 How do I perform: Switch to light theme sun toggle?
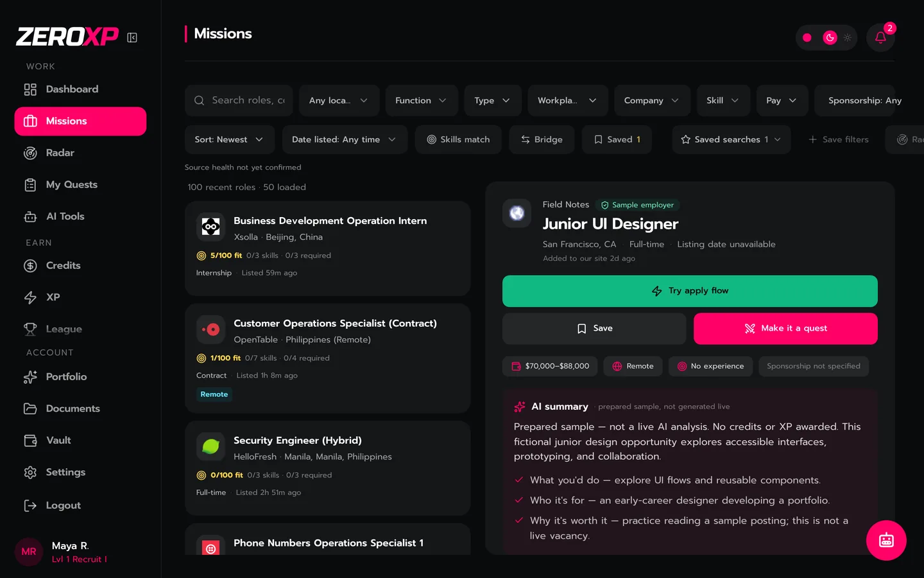tap(848, 38)
